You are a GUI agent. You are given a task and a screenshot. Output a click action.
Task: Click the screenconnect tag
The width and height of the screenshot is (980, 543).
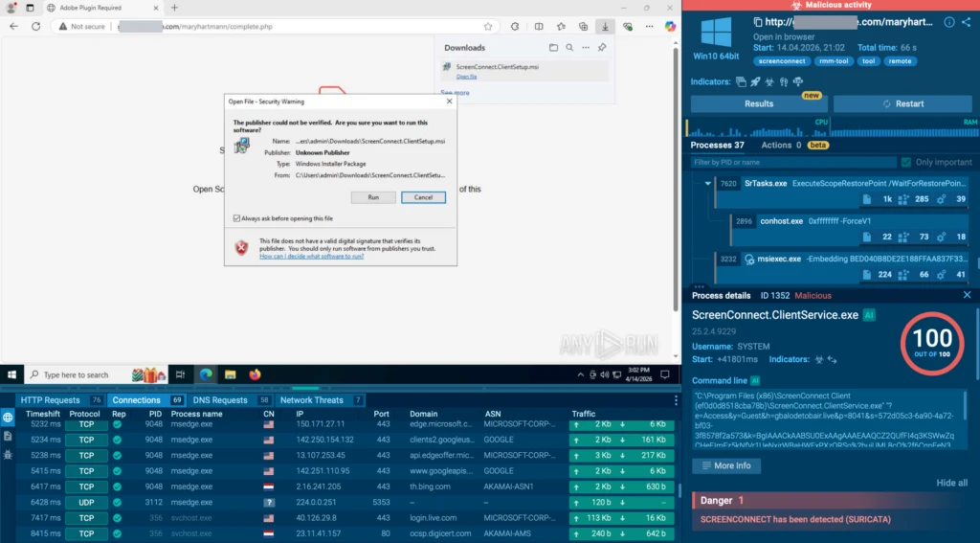pyautogui.click(x=782, y=61)
